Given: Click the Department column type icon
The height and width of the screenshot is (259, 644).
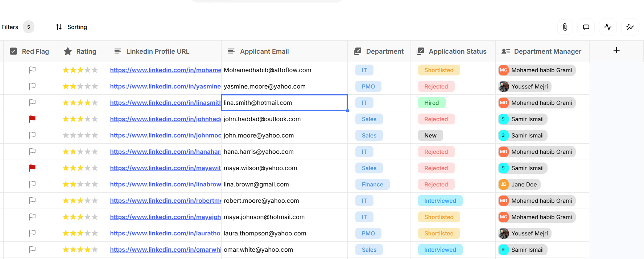Looking at the screenshot, I should pos(358,51).
